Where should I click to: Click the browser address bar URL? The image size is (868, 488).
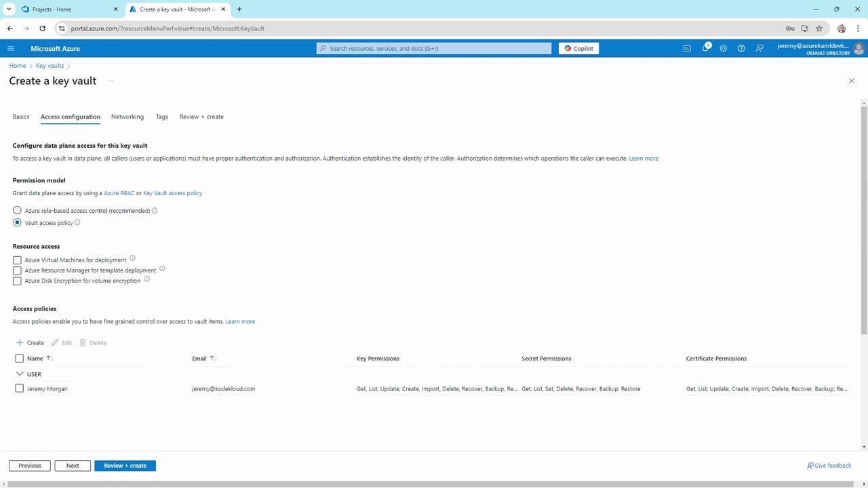[x=167, y=28]
